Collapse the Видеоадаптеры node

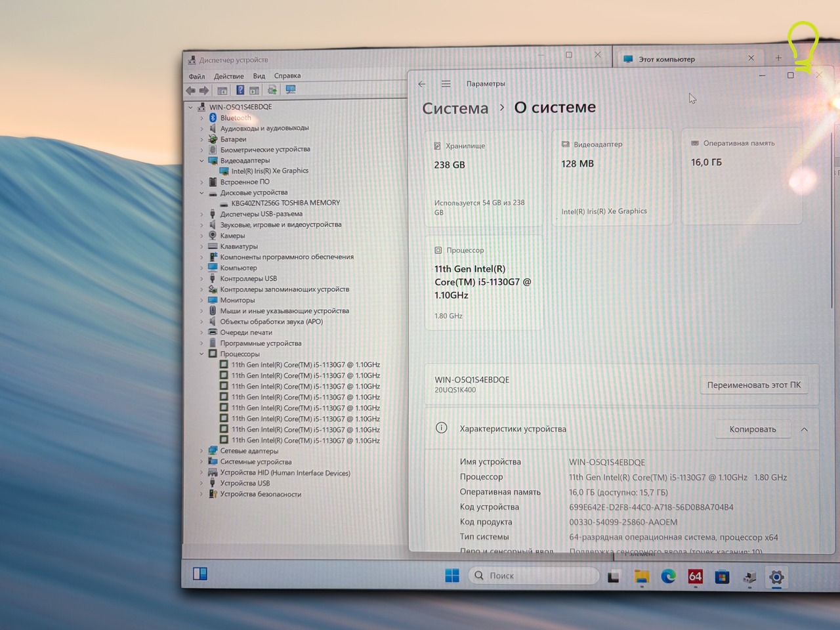point(202,161)
